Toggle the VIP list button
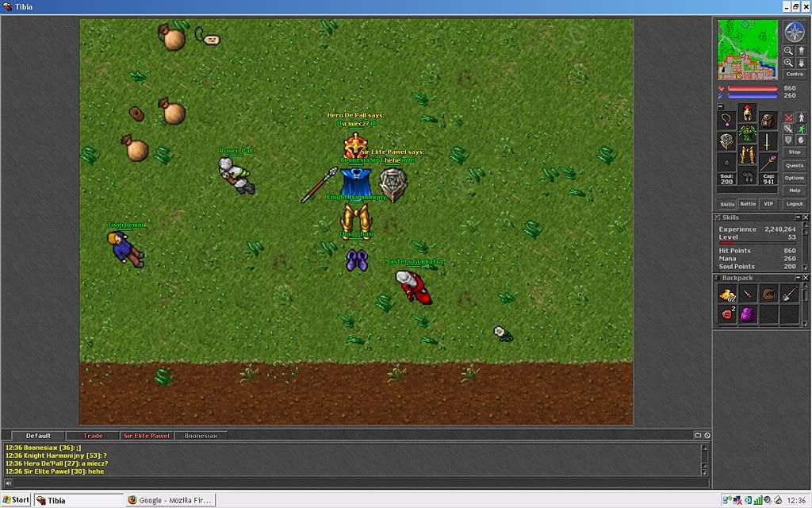Image resolution: width=812 pixels, height=508 pixels. [768, 204]
